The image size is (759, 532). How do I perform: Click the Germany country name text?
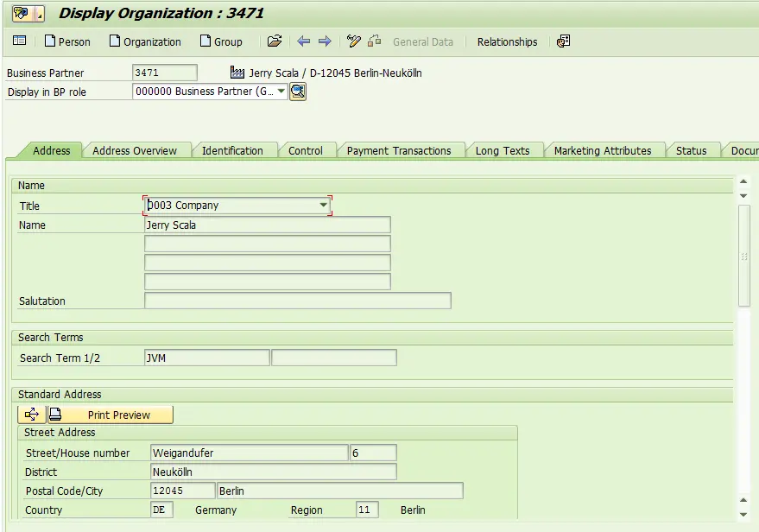point(216,510)
